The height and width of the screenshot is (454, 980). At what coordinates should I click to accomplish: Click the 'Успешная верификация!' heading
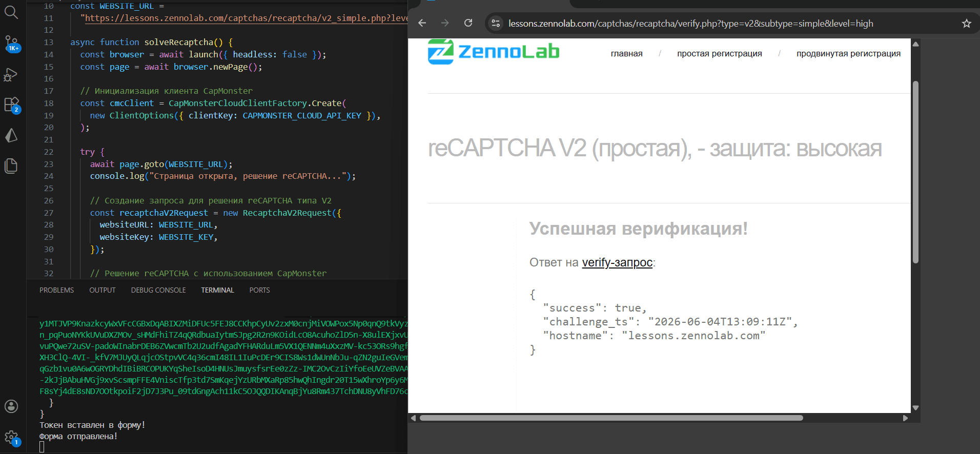click(x=638, y=229)
